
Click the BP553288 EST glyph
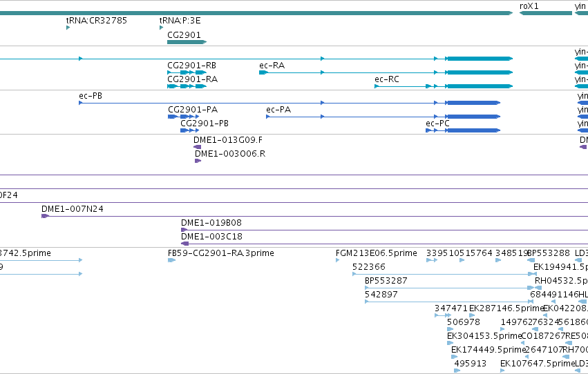pyautogui.click(x=531, y=260)
